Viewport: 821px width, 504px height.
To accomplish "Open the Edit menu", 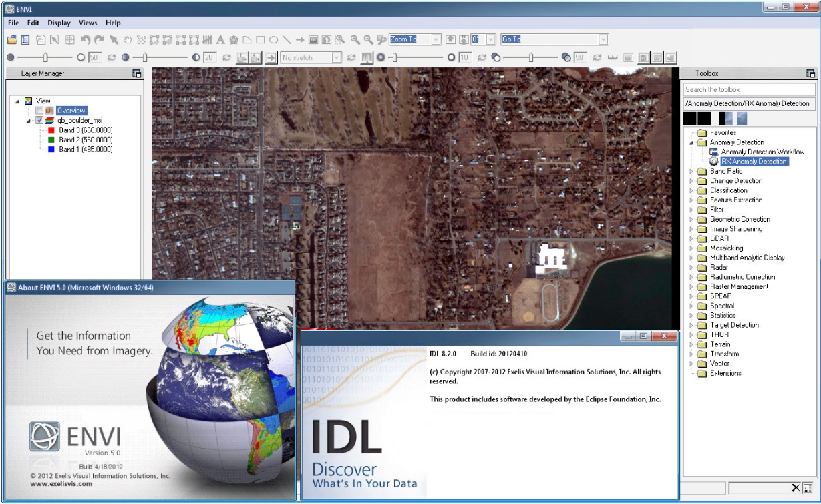I will point(33,23).
